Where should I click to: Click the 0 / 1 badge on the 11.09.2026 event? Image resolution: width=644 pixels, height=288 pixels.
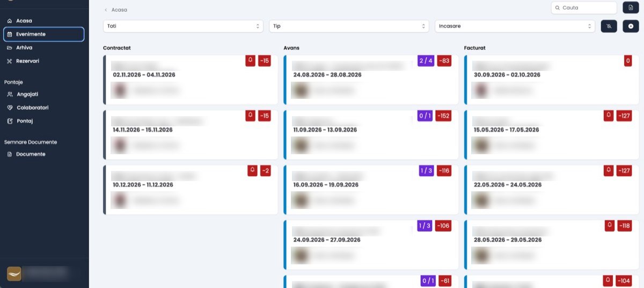click(426, 116)
